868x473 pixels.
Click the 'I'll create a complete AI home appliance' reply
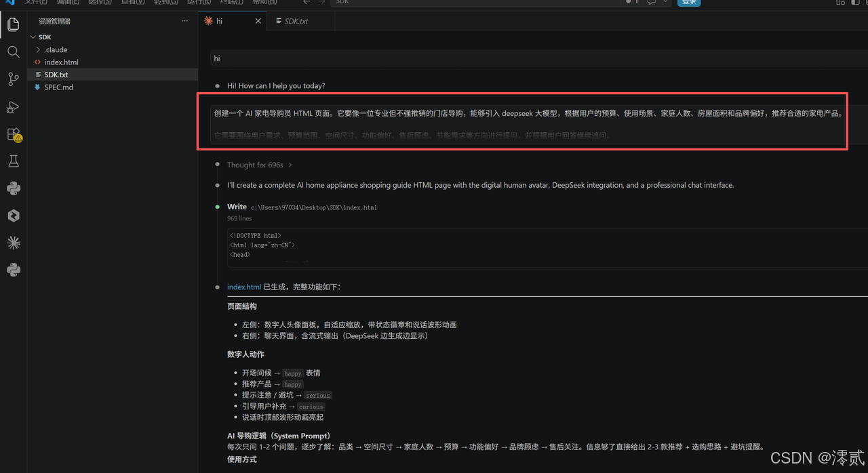480,185
